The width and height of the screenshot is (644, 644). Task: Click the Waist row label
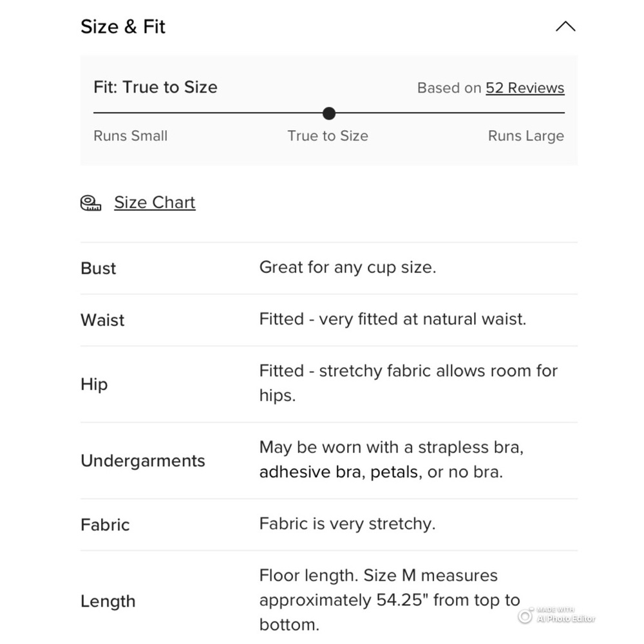102,320
